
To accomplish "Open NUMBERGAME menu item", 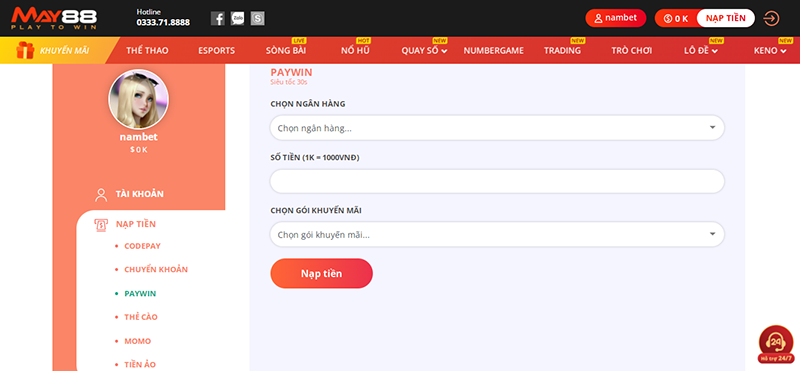I will (493, 51).
